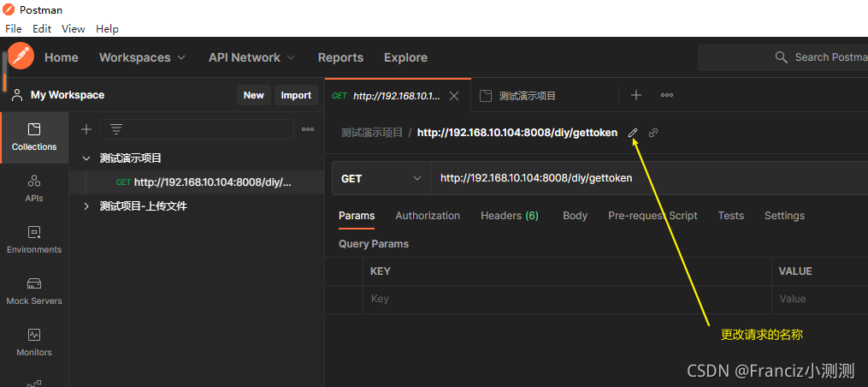Click the filter icon in collections search

(x=116, y=129)
